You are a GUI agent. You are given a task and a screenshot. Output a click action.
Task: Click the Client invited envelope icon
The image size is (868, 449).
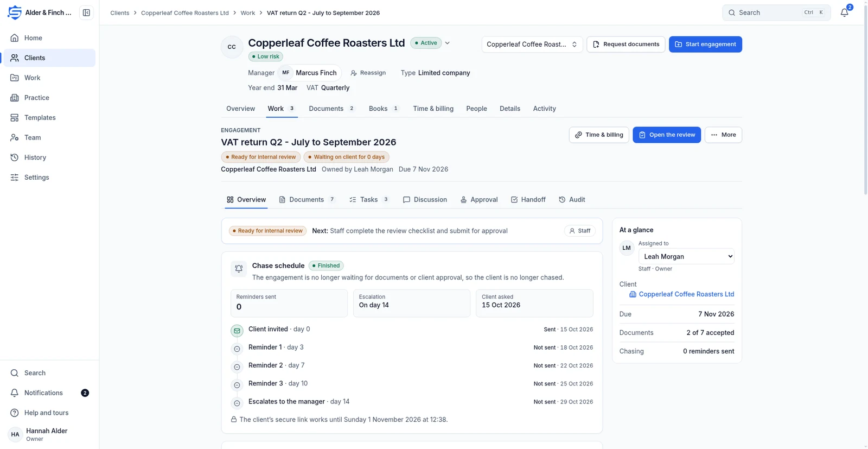[237, 331]
